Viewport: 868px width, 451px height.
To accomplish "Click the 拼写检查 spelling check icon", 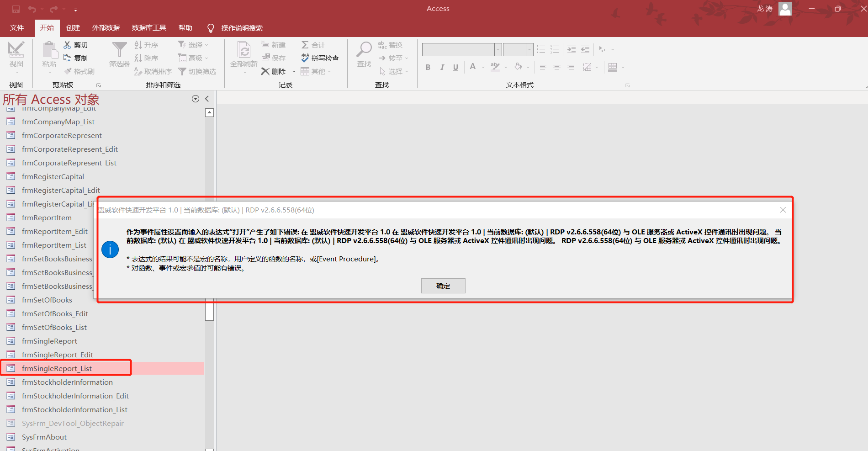I will coord(305,58).
